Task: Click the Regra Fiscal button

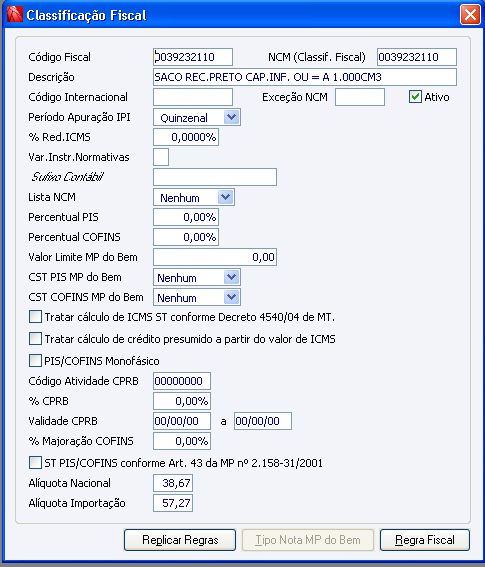Action: 425,540
